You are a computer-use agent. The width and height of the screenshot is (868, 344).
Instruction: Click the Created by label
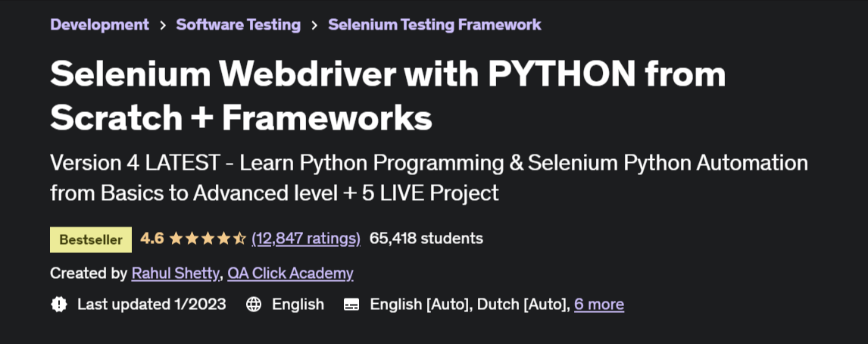(x=89, y=273)
